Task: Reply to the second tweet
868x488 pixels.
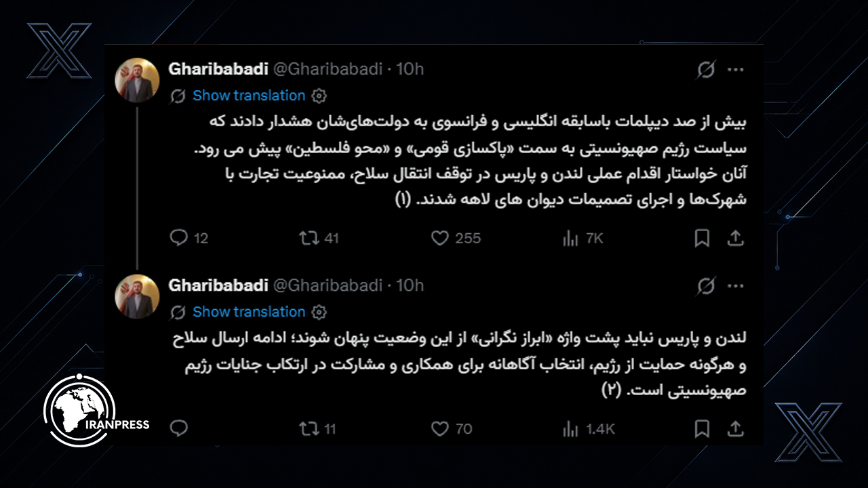Action: [178, 428]
